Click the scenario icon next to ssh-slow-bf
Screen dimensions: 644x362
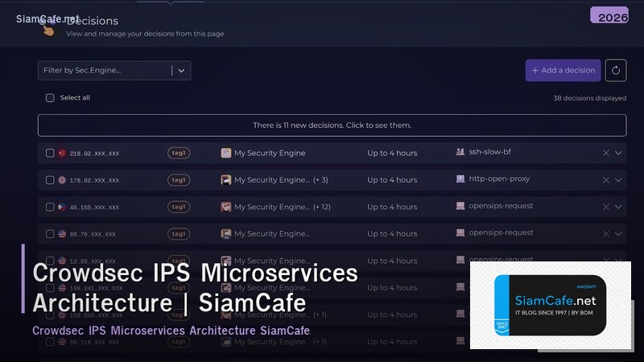tap(460, 152)
